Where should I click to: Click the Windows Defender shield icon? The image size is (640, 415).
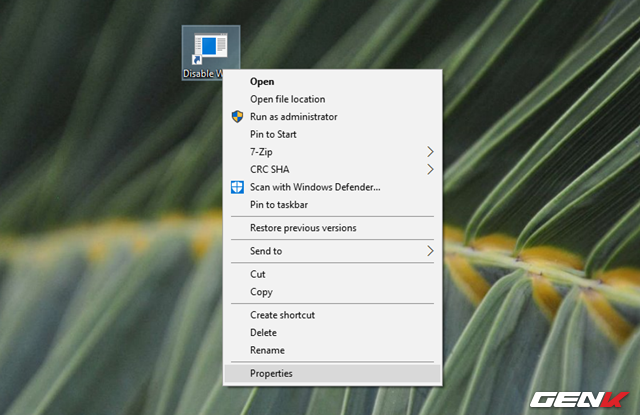237,187
